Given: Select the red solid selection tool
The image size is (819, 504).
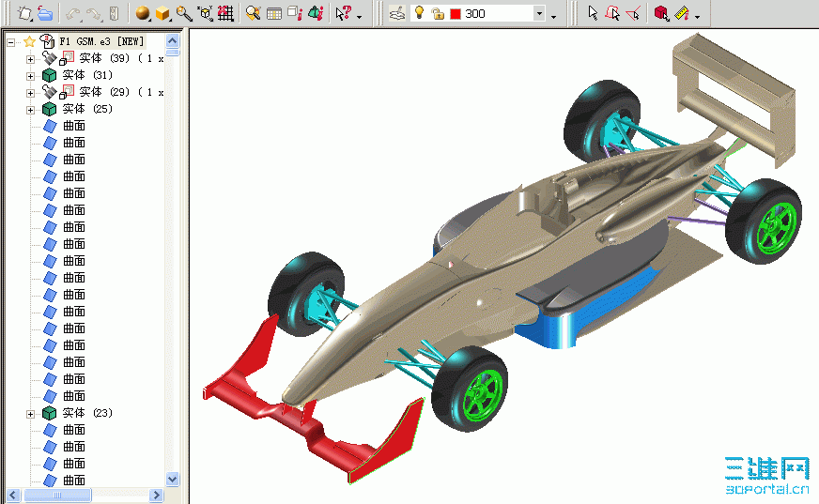Looking at the screenshot, I should pyautogui.click(x=661, y=13).
